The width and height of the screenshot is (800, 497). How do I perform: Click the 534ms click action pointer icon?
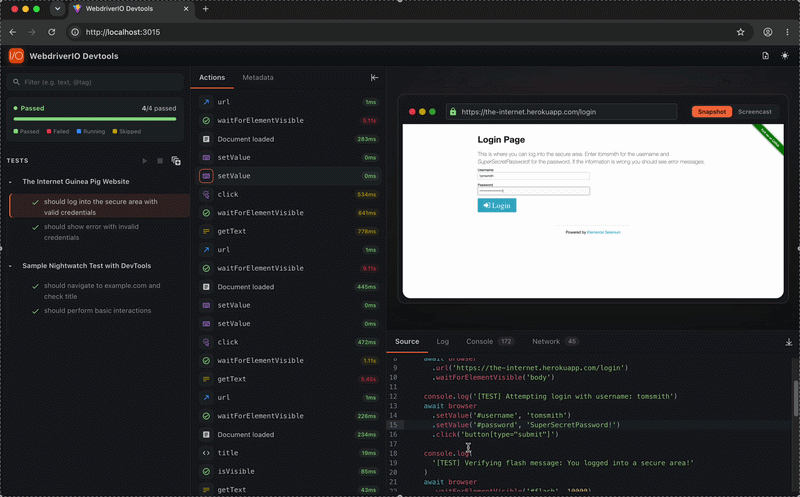click(206, 194)
